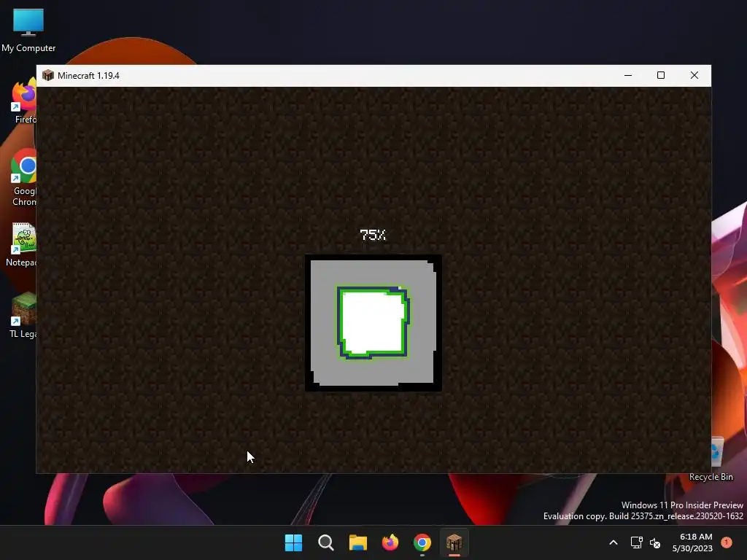This screenshot has width=747, height=560.
Task: Open File Explorer from the taskbar
Action: pyautogui.click(x=357, y=542)
